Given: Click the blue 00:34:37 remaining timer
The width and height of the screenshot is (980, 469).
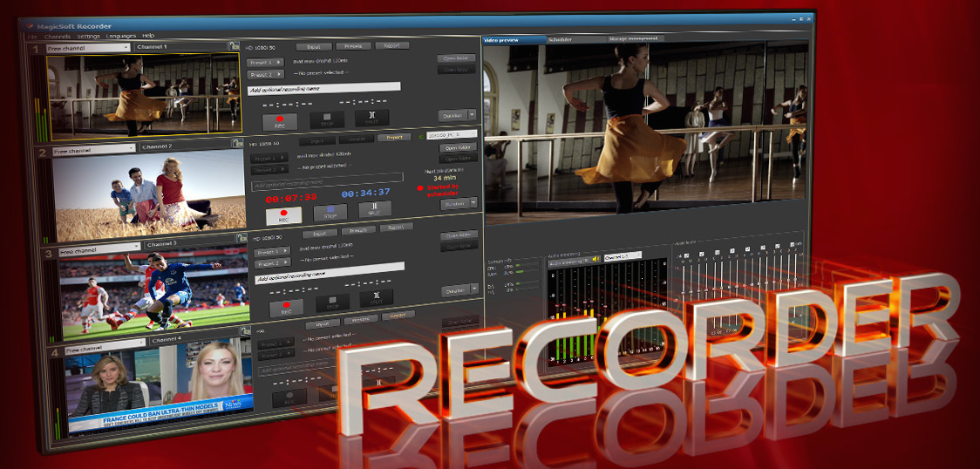Looking at the screenshot, I should pos(365,193).
